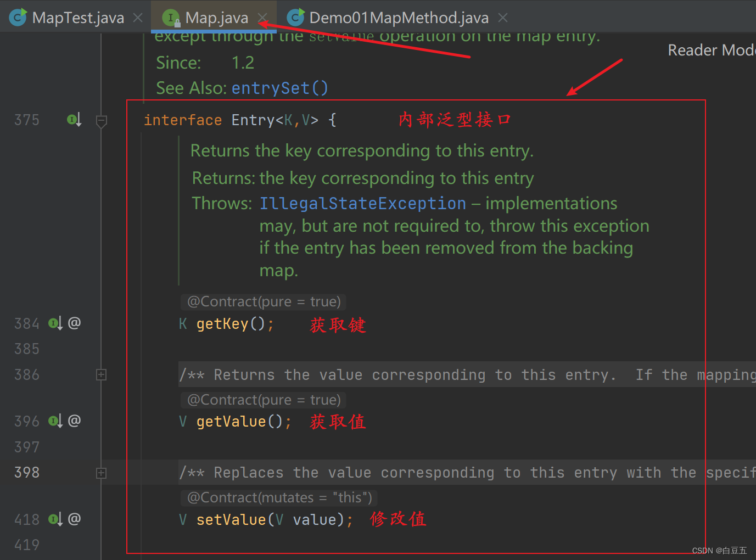
Task: Click the implemented-method gutter icon beside getKey
Action: point(55,323)
